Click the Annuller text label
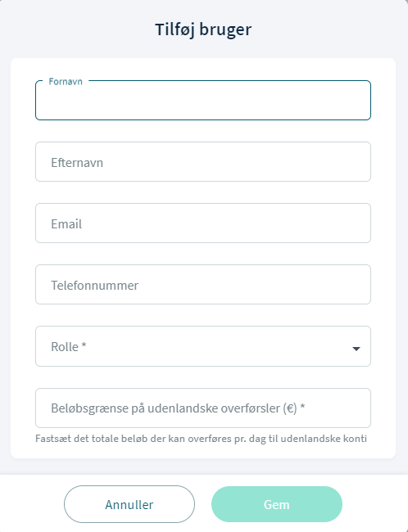The image size is (408, 532). point(129,504)
